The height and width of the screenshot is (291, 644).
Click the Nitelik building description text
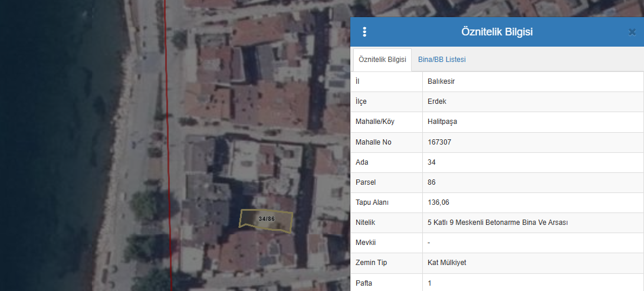(497, 223)
